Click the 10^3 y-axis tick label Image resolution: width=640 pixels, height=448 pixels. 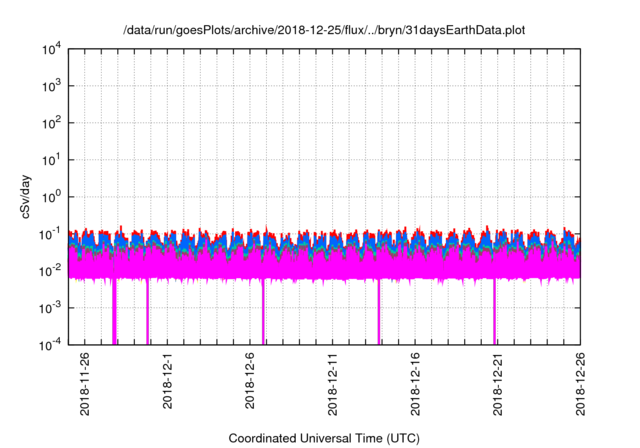point(52,86)
